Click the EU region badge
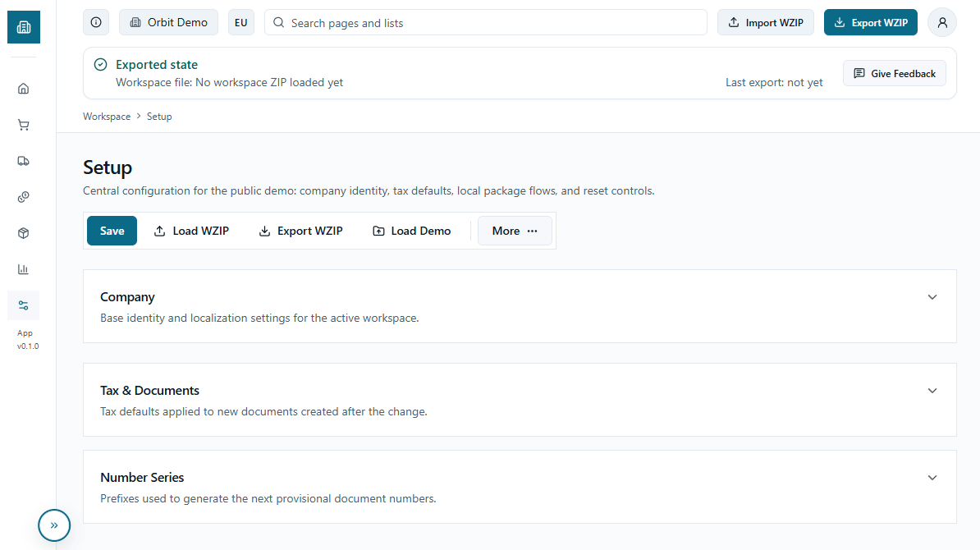Image resolution: width=980 pixels, height=550 pixels. pos(241,22)
